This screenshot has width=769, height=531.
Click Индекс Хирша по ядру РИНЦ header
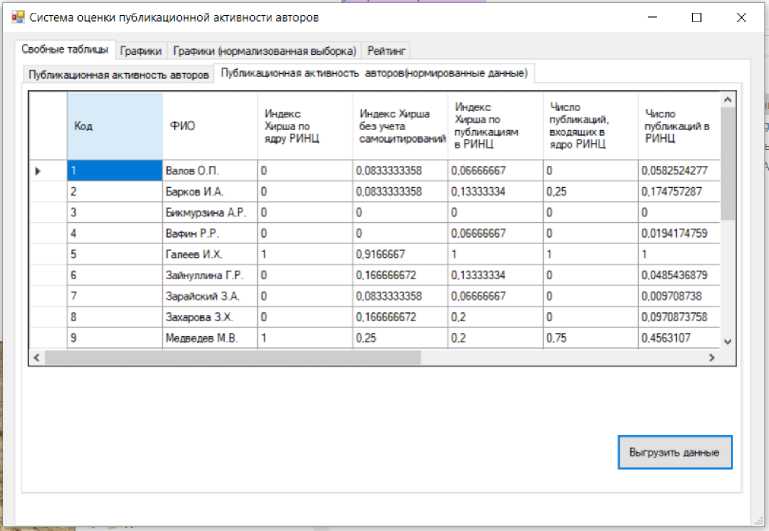click(x=305, y=126)
